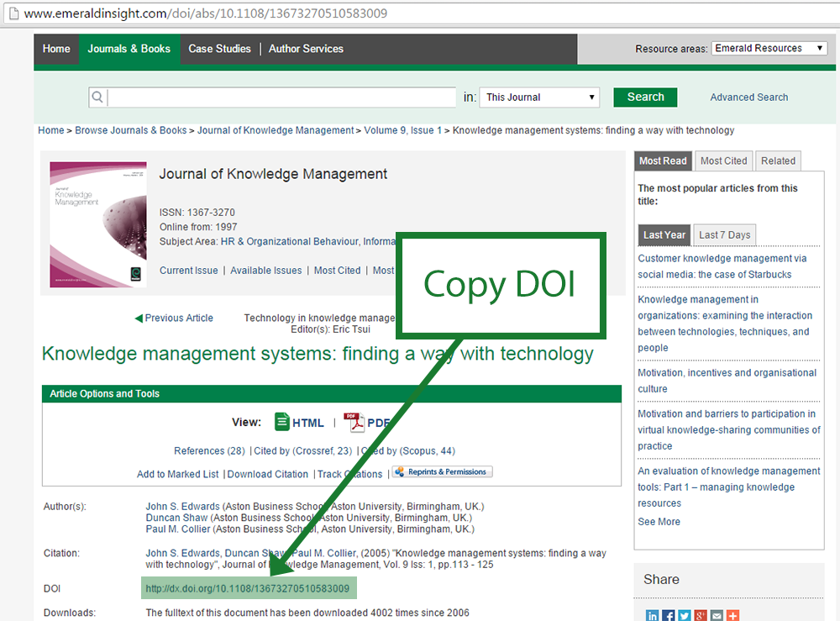Click the page icon in address bar

[13, 13]
